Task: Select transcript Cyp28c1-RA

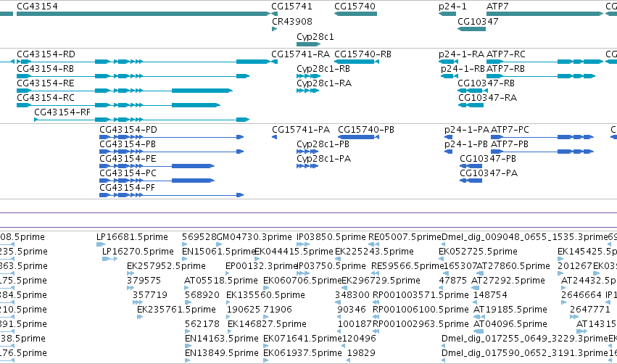Action: tap(307, 91)
